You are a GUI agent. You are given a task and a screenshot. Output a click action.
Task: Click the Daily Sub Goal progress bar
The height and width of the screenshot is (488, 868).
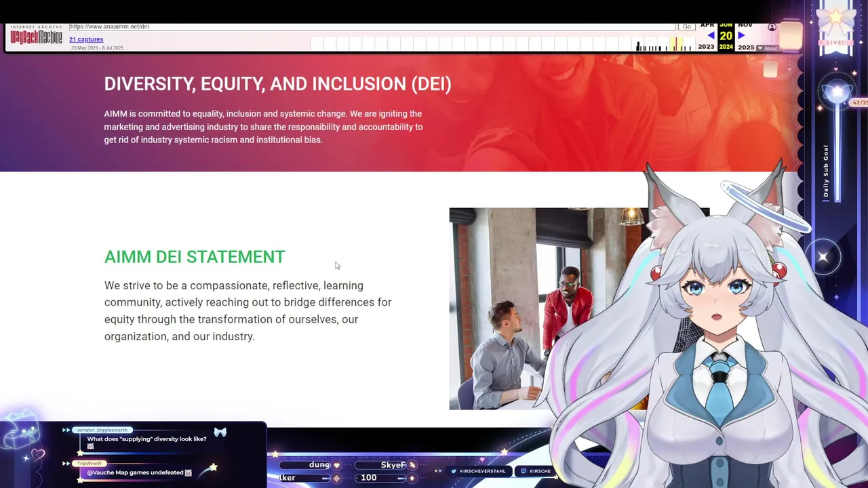click(838, 152)
